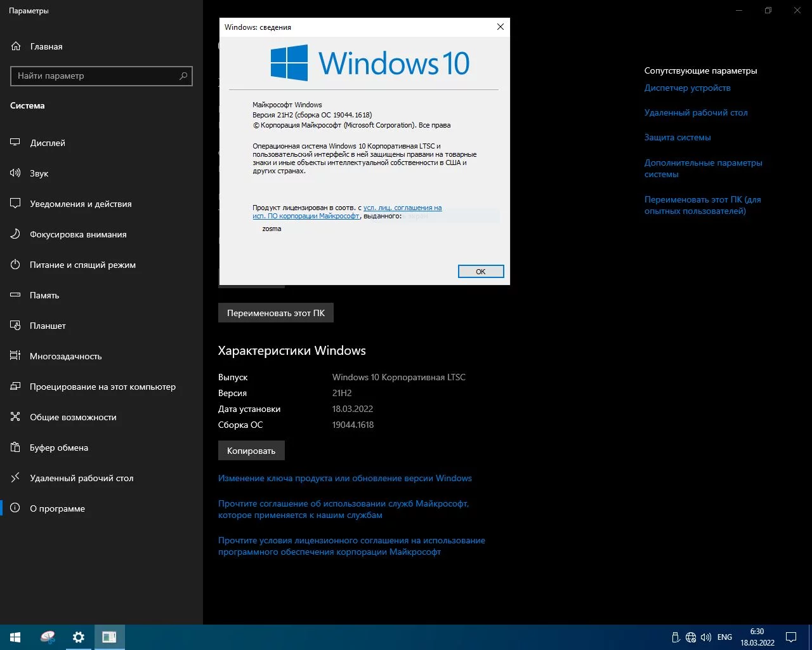This screenshot has width=812, height=650.
Task: Open Дополнительные параметры системы link
Action: coord(704,168)
